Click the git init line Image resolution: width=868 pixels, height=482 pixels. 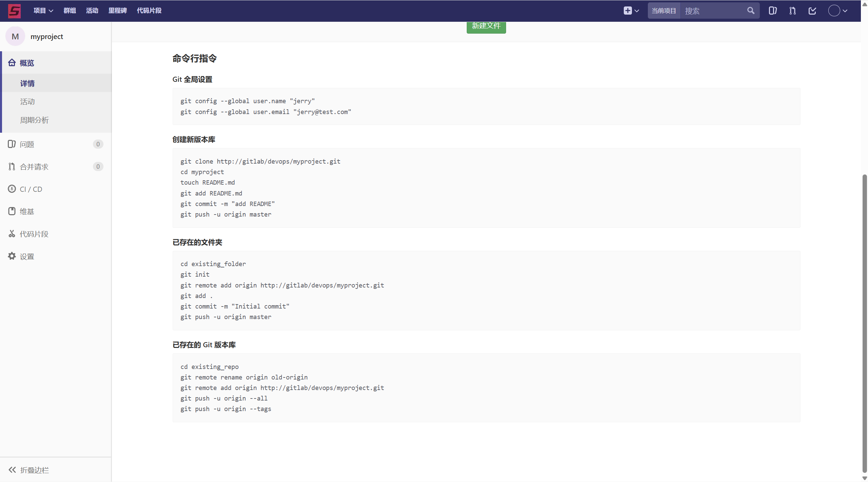tap(195, 274)
